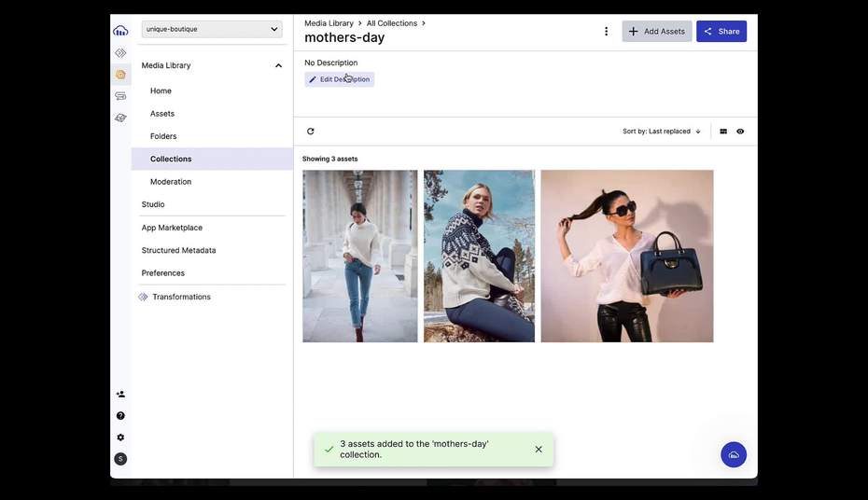
Task: Collapse the Media Library section
Action: tap(278, 65)
